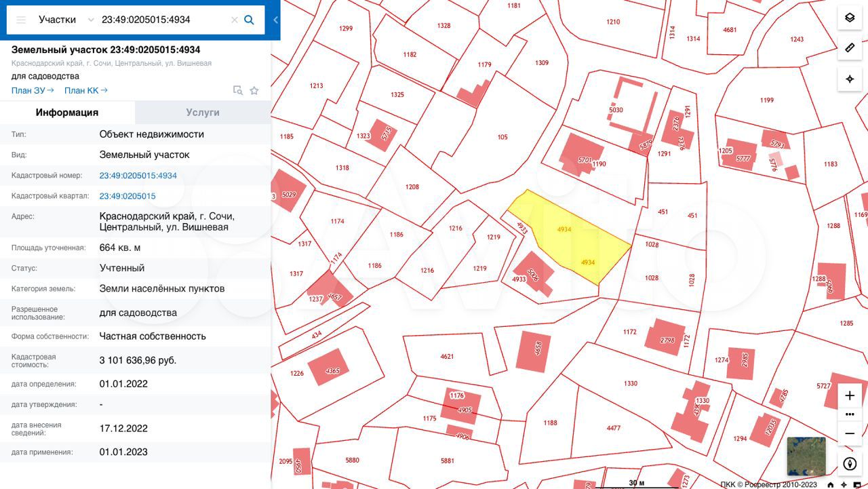Open the hamburger menu in search bar

tap(21, 20)
